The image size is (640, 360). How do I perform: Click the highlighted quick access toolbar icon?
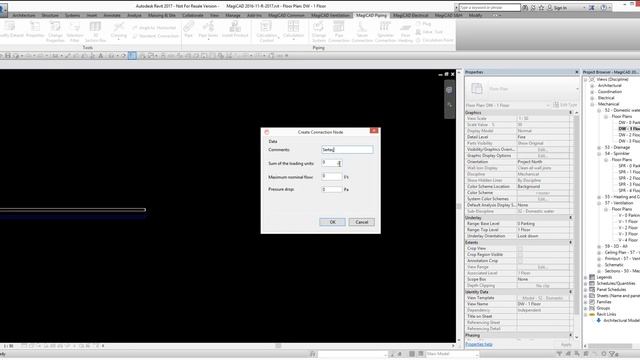click(132, 56)
